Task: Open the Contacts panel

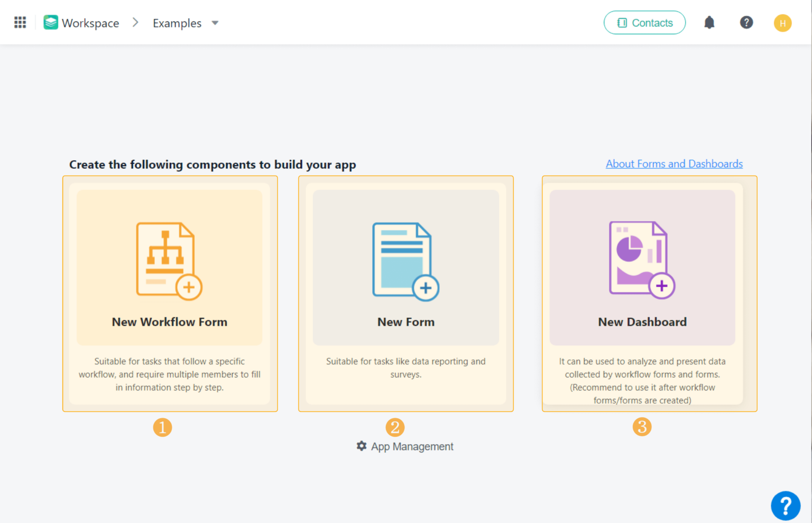Action: (x=644, y=22)
